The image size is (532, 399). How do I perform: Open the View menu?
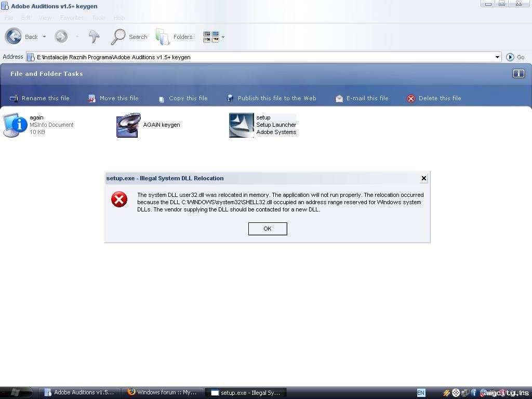pos(46,18)
